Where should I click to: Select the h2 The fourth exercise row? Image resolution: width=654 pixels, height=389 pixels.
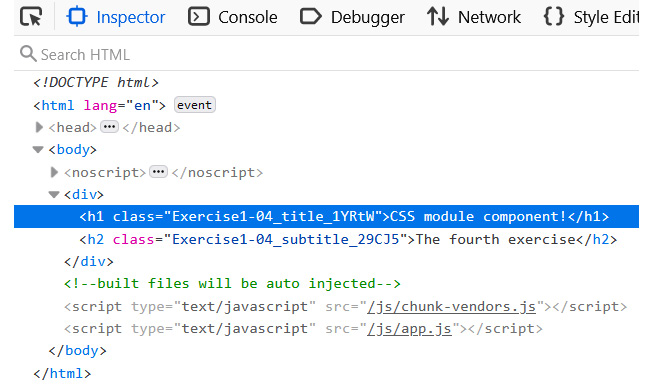point(348,239)
